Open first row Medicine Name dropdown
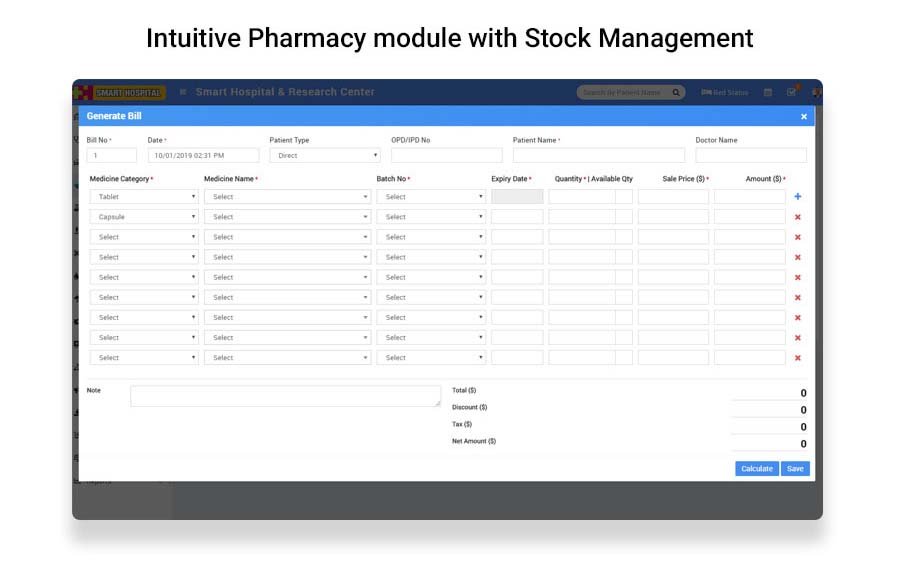This screenshot has height=583, width=900. 287,197
